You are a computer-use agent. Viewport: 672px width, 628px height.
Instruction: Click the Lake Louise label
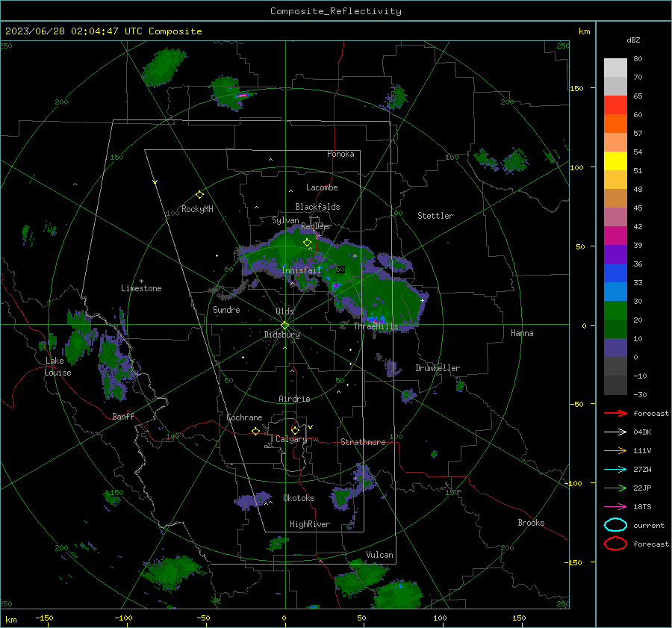[x=57, y=367]
